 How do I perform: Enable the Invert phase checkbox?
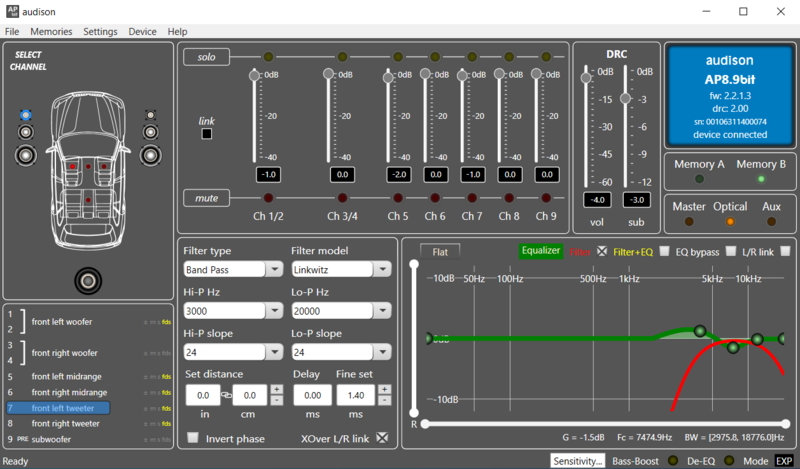coord(193,438)
